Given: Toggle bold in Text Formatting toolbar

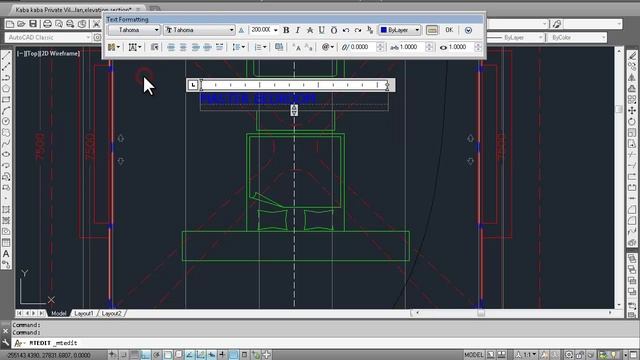Looking at the screenshot, I should (x=286, y=30).
